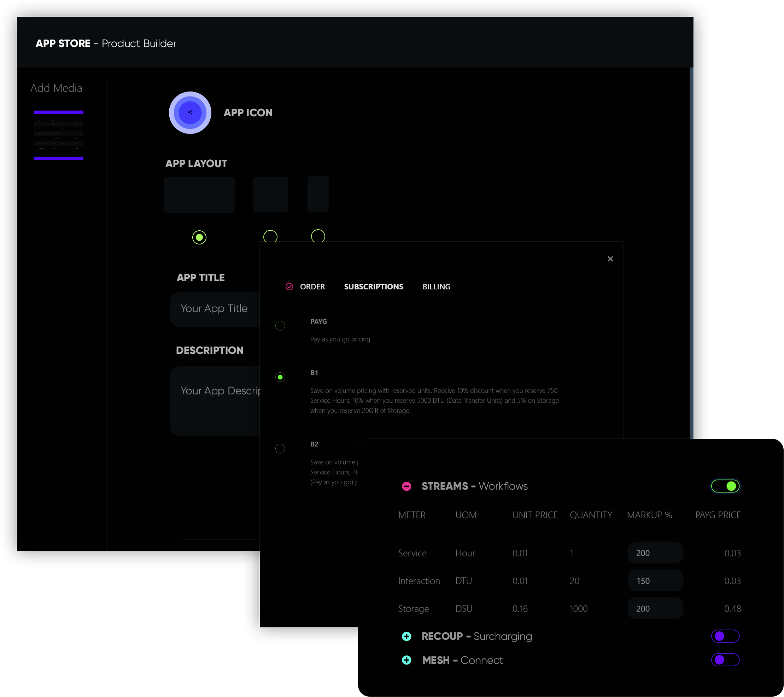Image resolution: width=784 pixels, height=697 pixels.
Task: Edit the Service markup percent field
Action: point(655,553)
